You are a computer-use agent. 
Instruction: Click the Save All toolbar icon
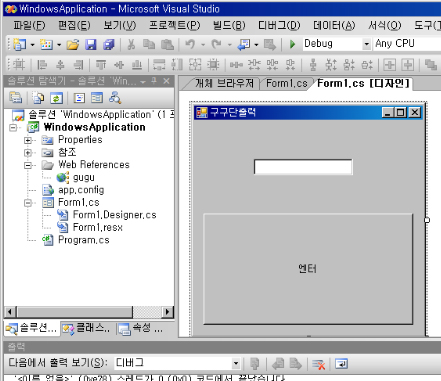[108, 44]
